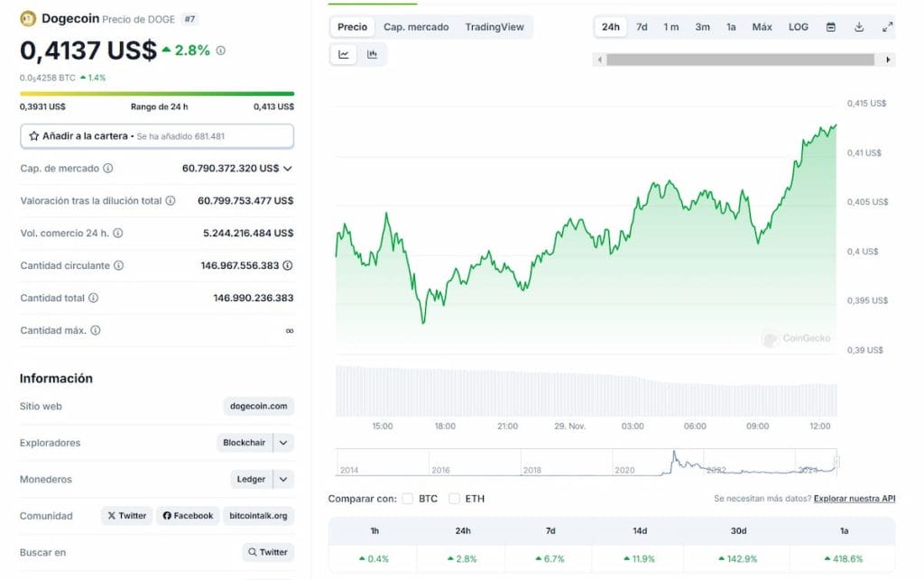
Task: Open info icon next to Cap. de mercado
Action: point(108,169)
